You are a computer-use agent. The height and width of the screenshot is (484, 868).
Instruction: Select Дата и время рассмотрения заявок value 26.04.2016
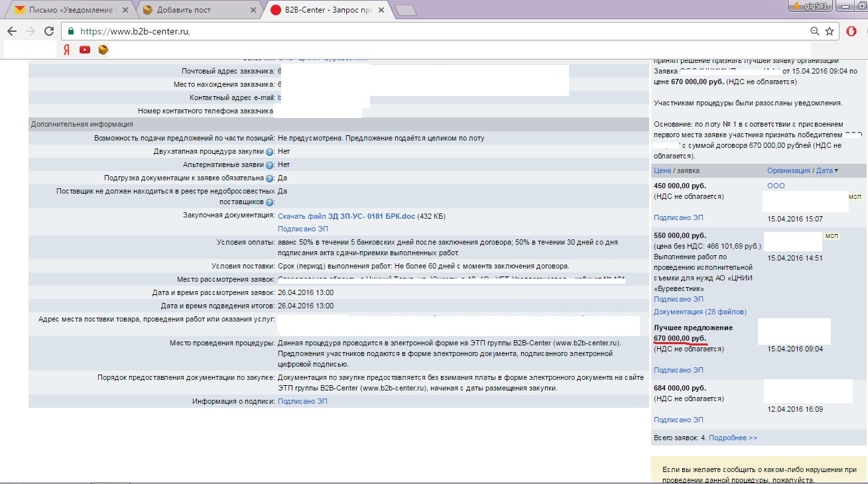click(x=306, y=292)
